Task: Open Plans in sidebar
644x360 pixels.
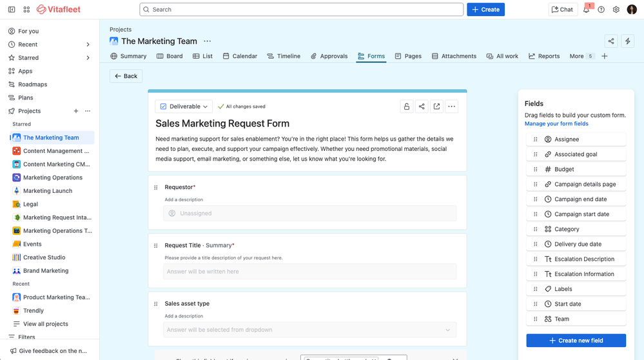Action: (x=49, y=98)
